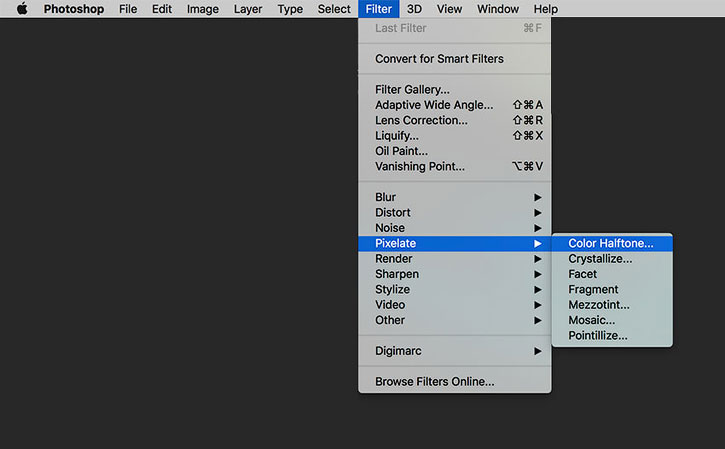This screenshot has width=725, height=449.
Task: Choose Lens Correction filter
Action: click(455, 120)
